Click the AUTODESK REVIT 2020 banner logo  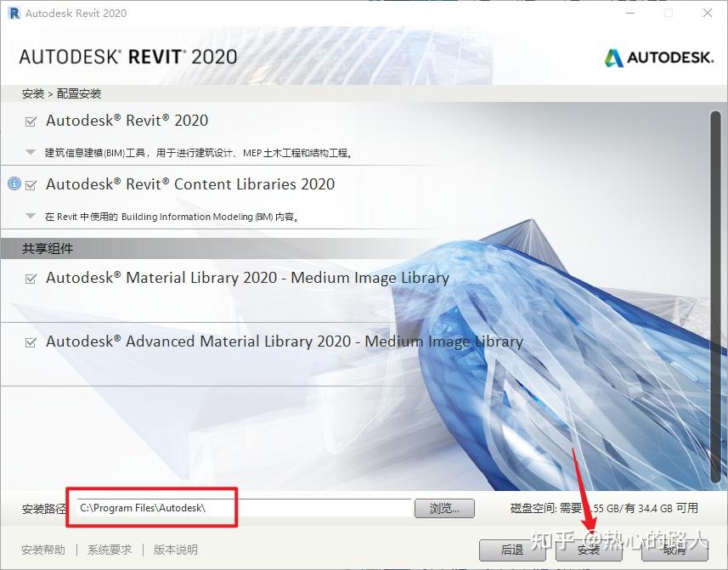(126, 57)
